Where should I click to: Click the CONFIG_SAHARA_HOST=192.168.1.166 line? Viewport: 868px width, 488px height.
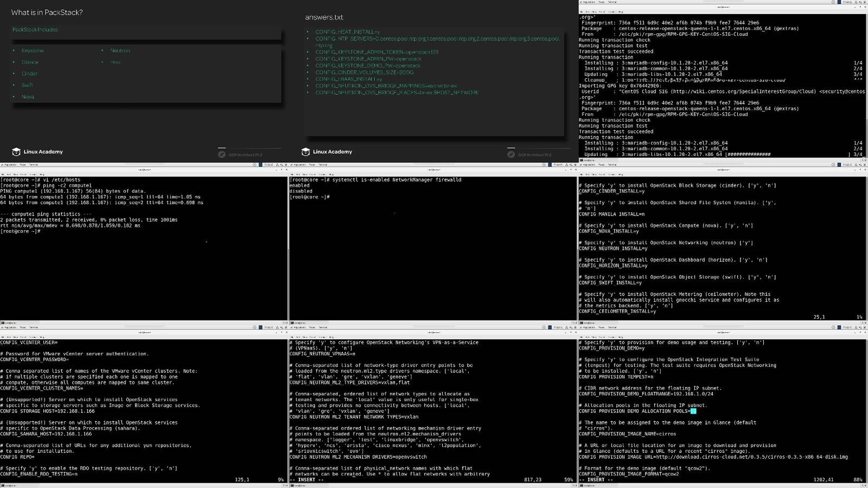point(46,434)
